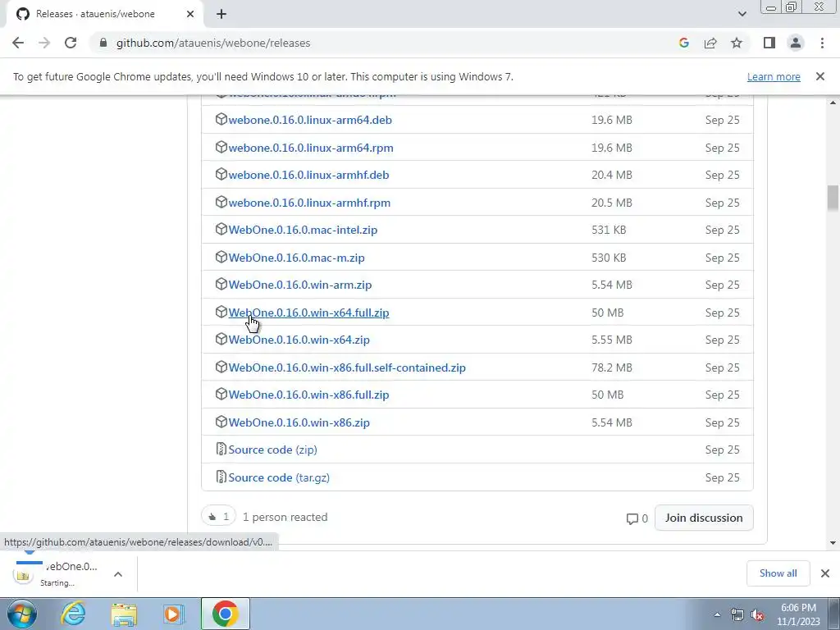Viewport: 840px width, 630px height.
Task: Download WebOne.0.16.0.win-x64.zip
Action: point(299,340)
